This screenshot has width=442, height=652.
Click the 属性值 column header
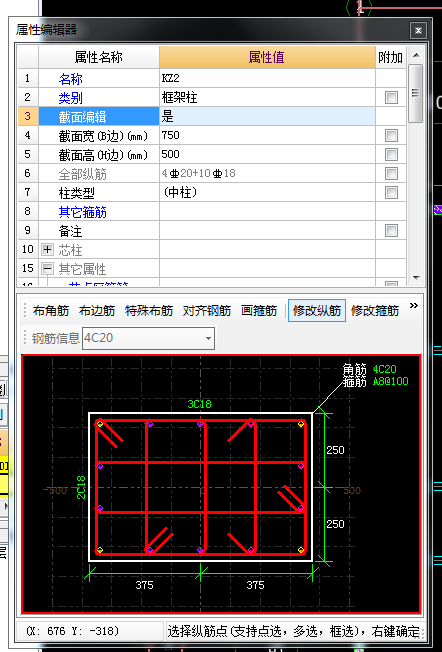[267, 57]
